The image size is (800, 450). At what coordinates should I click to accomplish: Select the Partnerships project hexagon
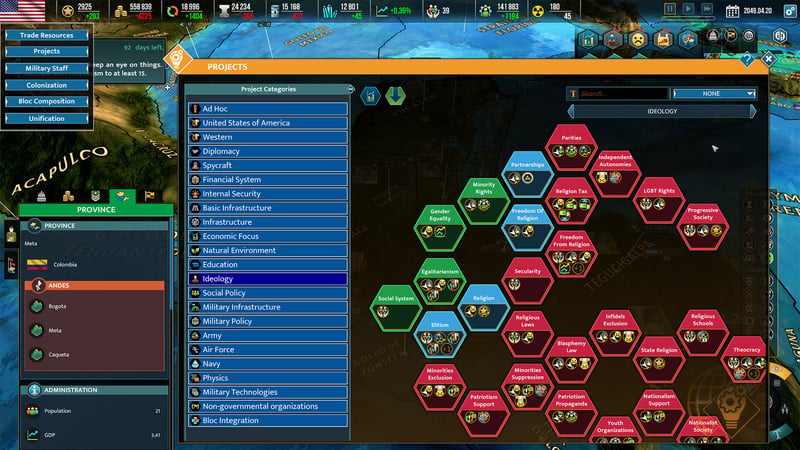pyautogui.click(x=528, y=174)
